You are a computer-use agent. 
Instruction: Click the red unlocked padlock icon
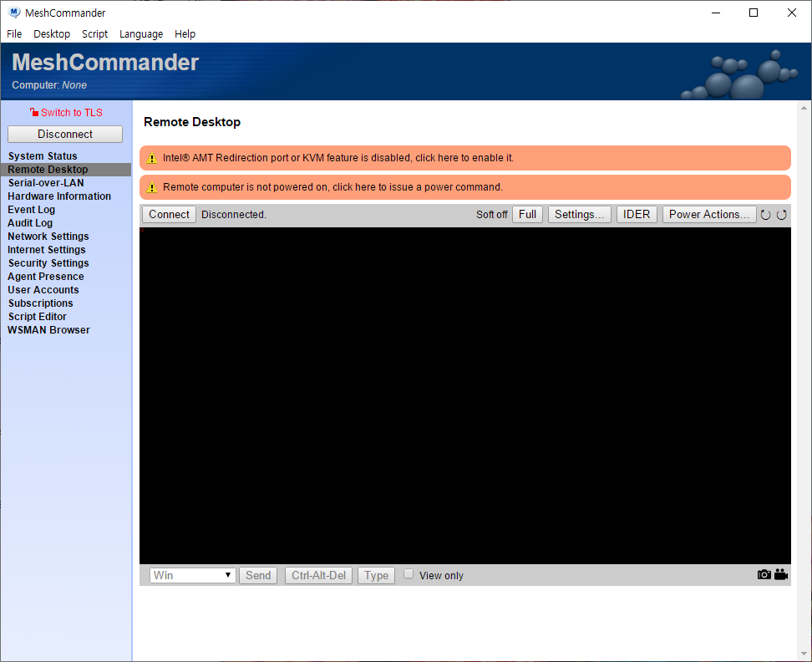click(34, 112)
